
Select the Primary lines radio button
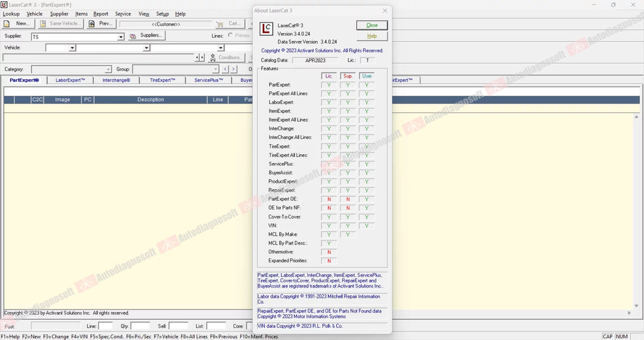click(230, 35)
